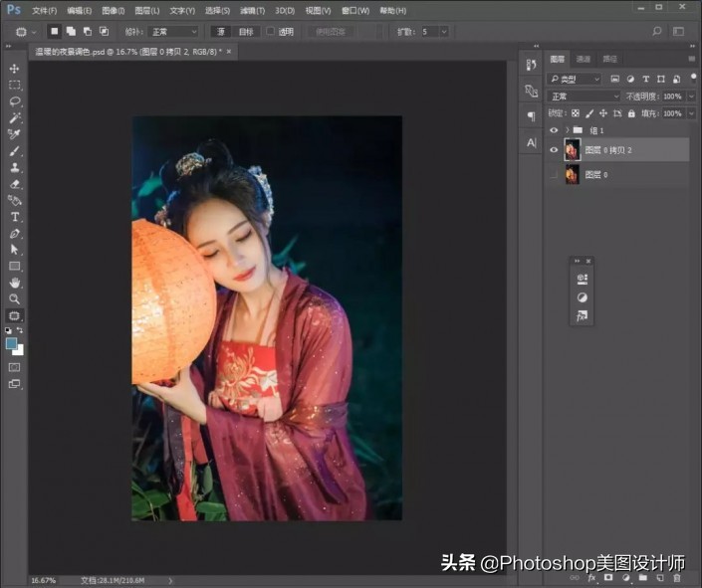Screen dimensions: 702x588
Task: Toggle lock all for layer
Action: (x=631, y=113)
